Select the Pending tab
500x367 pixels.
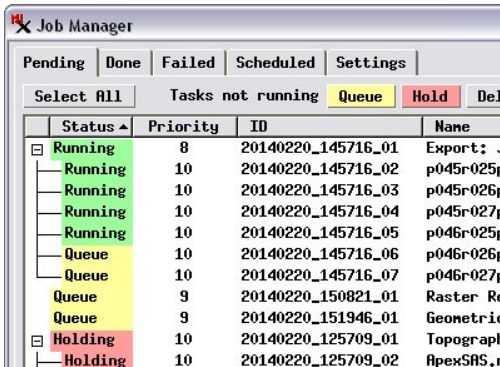tap(55, 63)
